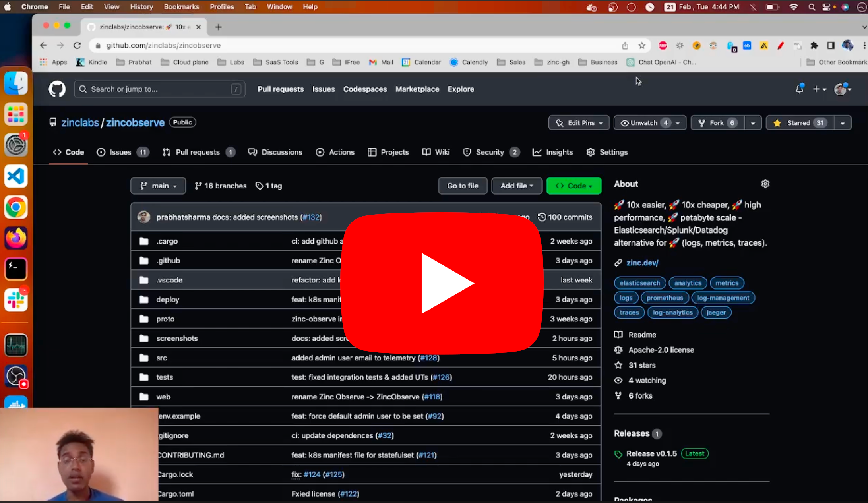Click the GitHub octocat logo icon

tap(57, 89)
